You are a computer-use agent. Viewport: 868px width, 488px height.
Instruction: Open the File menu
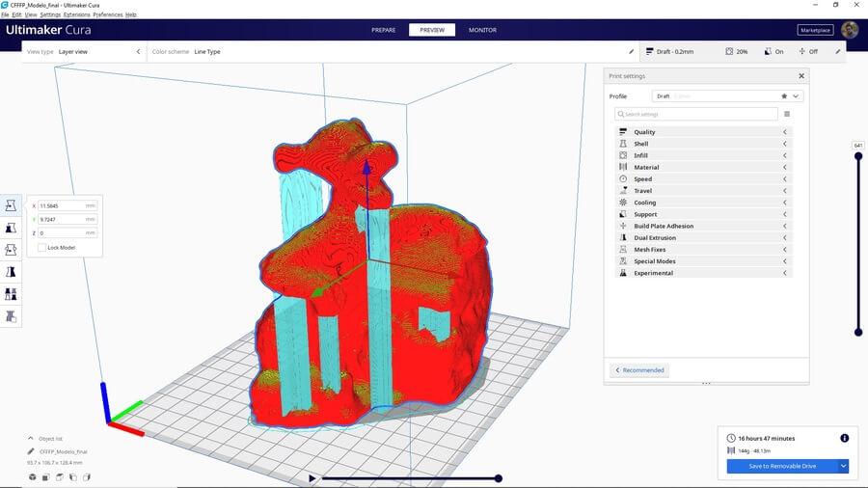[x=5, y=14]
